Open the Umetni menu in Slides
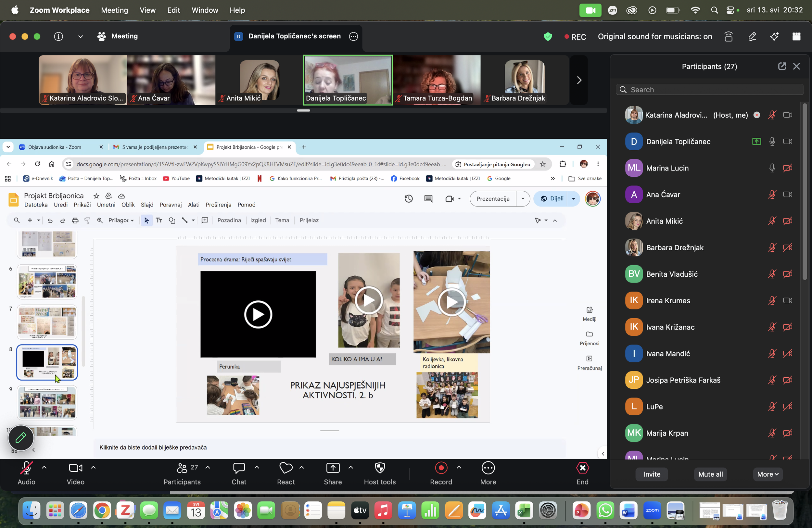 [106, 205]
